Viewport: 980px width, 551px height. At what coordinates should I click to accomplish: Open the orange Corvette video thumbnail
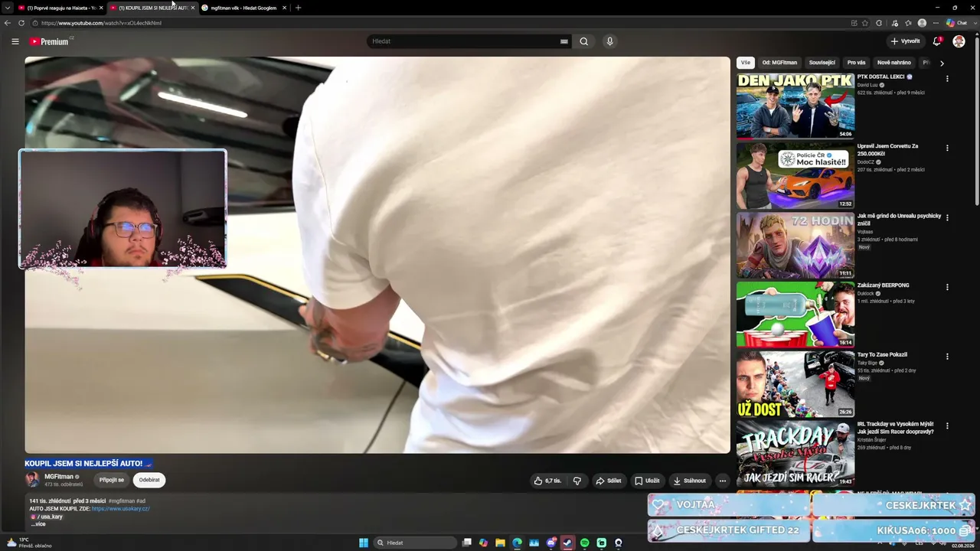[795, 175]
